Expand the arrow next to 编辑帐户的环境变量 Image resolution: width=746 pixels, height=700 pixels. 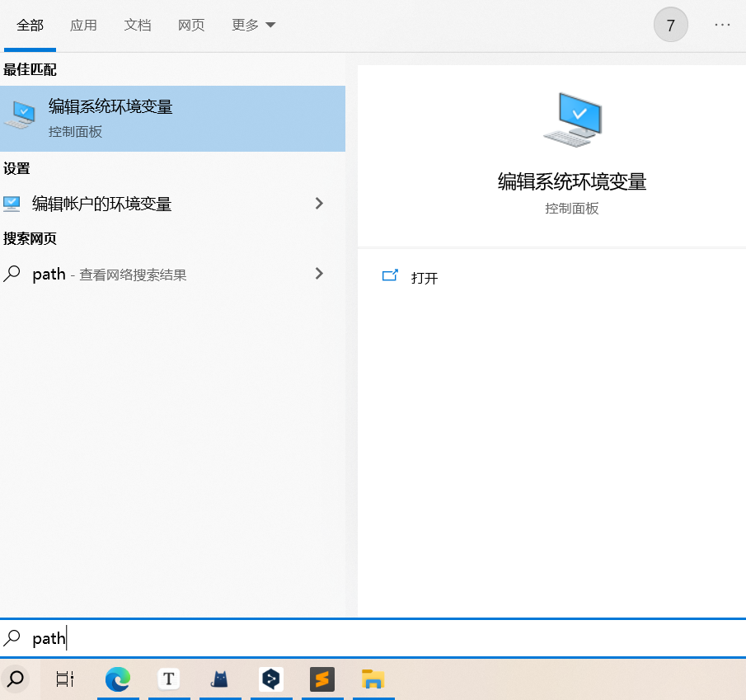(319, 204)
